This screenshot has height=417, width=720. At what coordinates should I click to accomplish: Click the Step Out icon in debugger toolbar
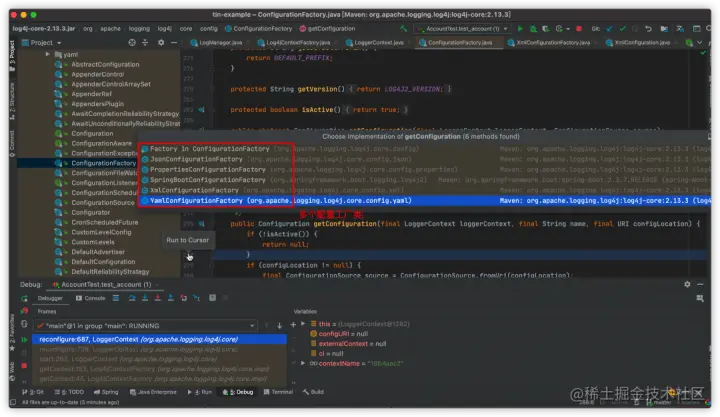[170, 298]
